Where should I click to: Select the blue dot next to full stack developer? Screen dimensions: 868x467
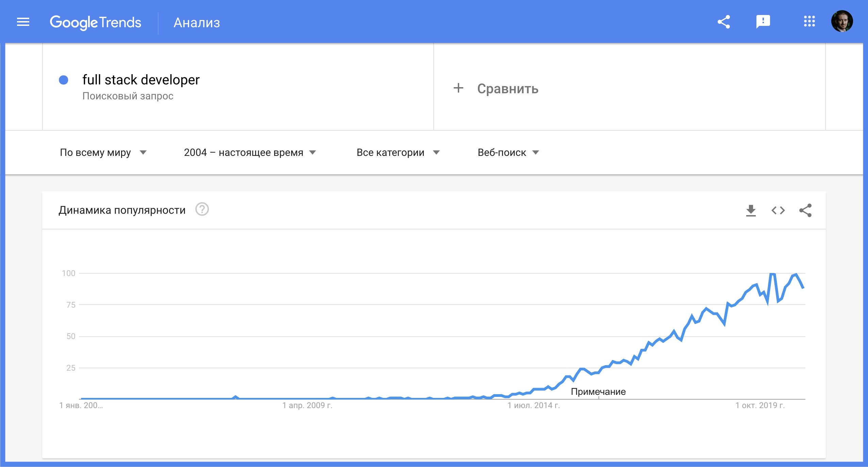pyautogui.click(x=62, y=80)
